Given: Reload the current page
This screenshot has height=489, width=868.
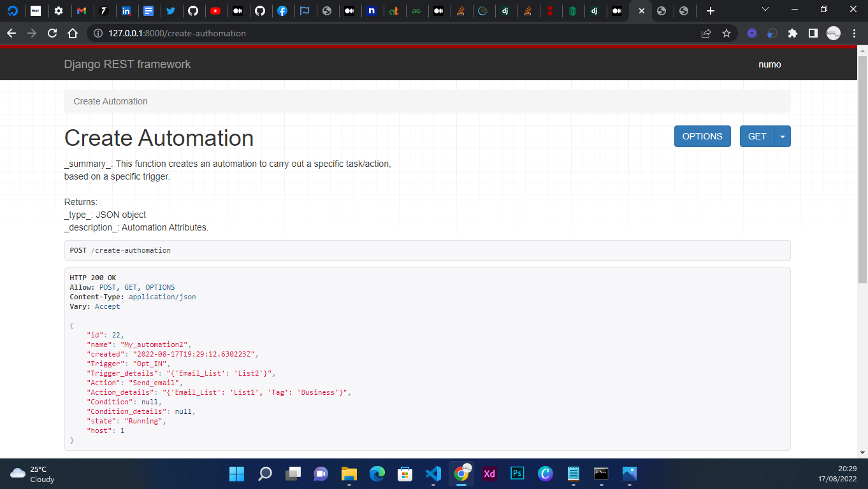Looking at the screenshot, I should point(52,33).
